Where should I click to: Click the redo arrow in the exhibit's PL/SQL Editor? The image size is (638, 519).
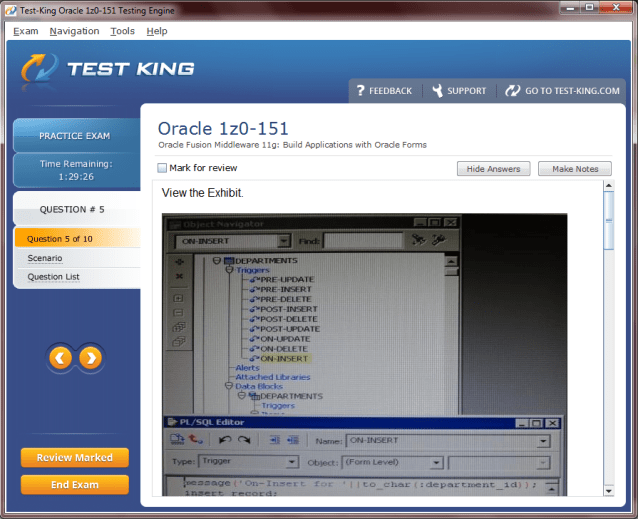tap(244, 440)
